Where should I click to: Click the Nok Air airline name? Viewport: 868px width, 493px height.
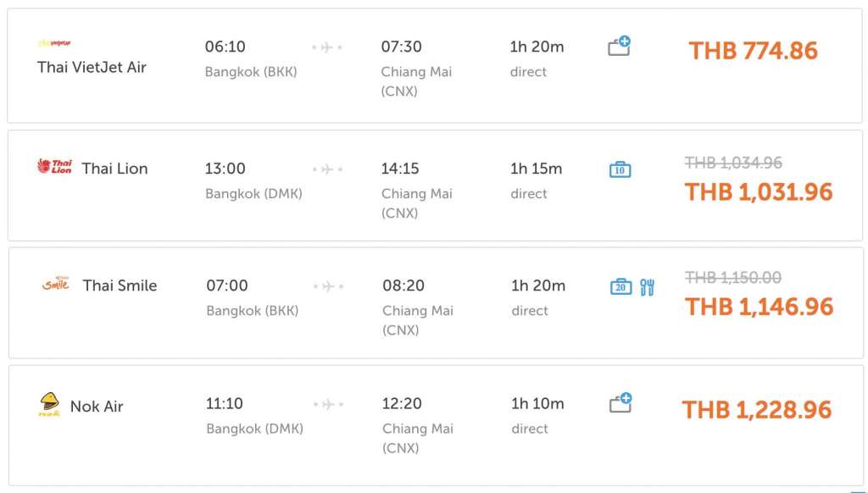coord(97,407)
